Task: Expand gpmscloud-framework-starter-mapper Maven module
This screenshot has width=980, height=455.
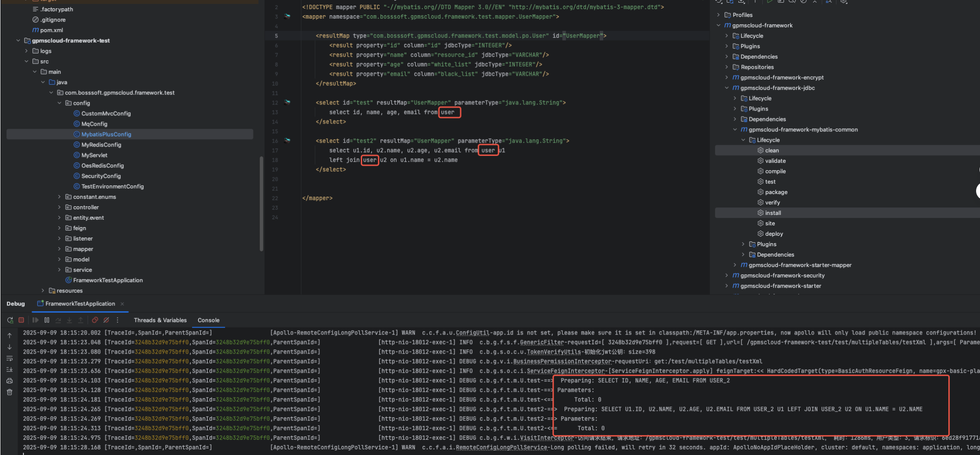Action: (735, 265)
